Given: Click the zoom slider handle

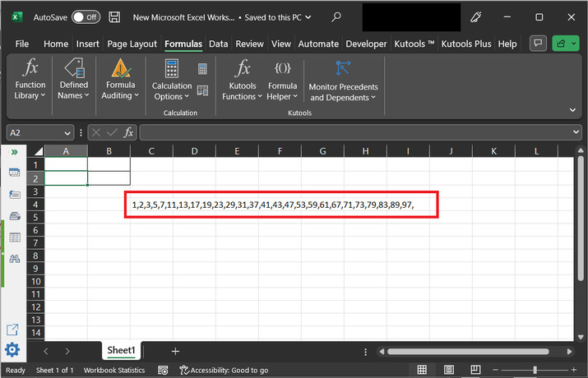Looking at the screenshot, I should (x=535, y=370).
